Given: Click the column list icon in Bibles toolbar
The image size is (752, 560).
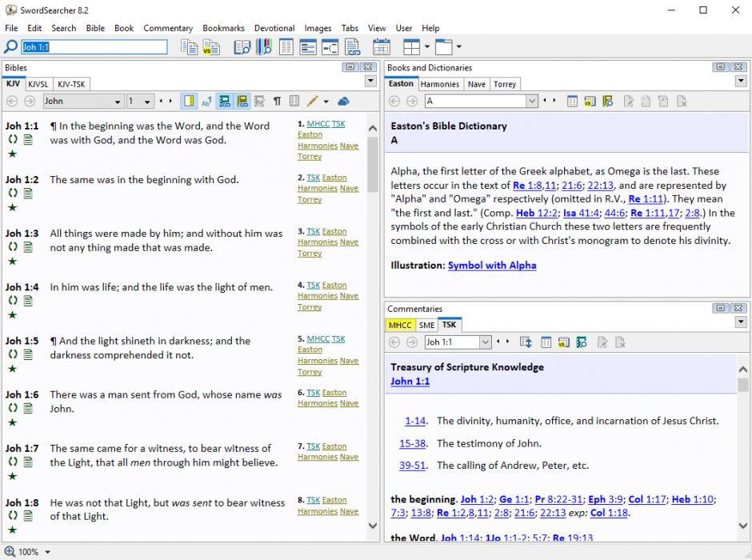Looking at the screenshot, I should click(294, 101).
